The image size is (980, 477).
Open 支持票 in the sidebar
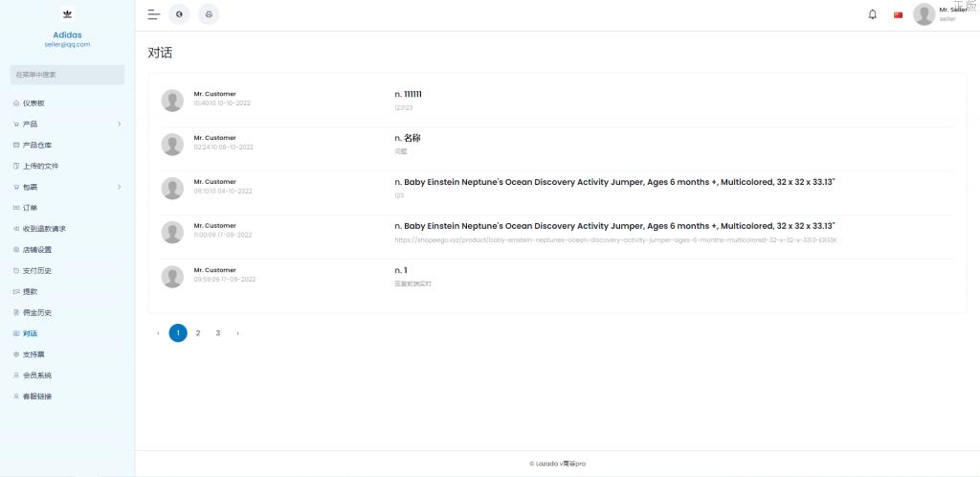pyautogui.click(x=33, y=354)
